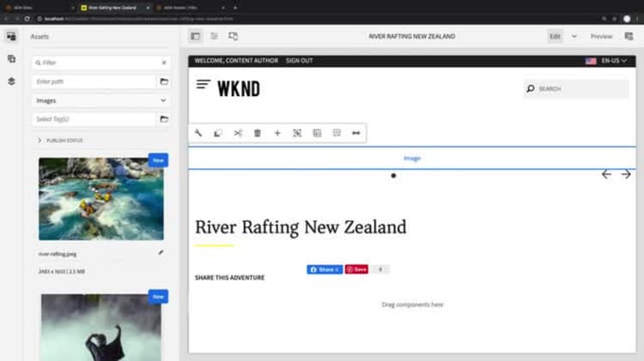The height and width of the screenshot is (361, 644).
Task: Click the Insert component plus icon
Action: pos(277,133)
